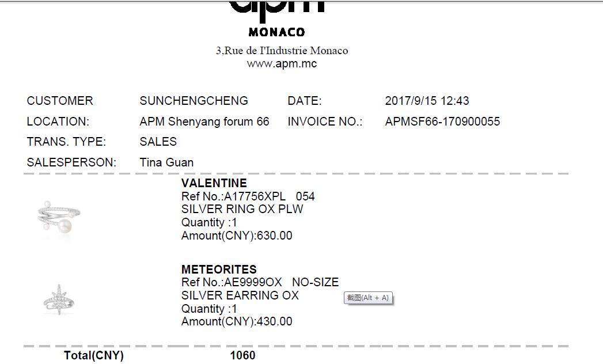Click the DATE: label
Viewport: 603px width, 364px height.
click(305, 101)
